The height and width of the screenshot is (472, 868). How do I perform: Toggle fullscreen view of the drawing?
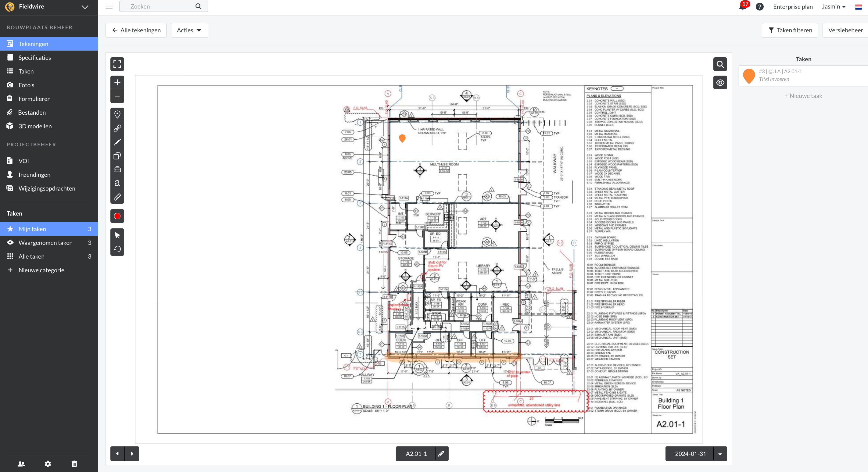point(117,64)
